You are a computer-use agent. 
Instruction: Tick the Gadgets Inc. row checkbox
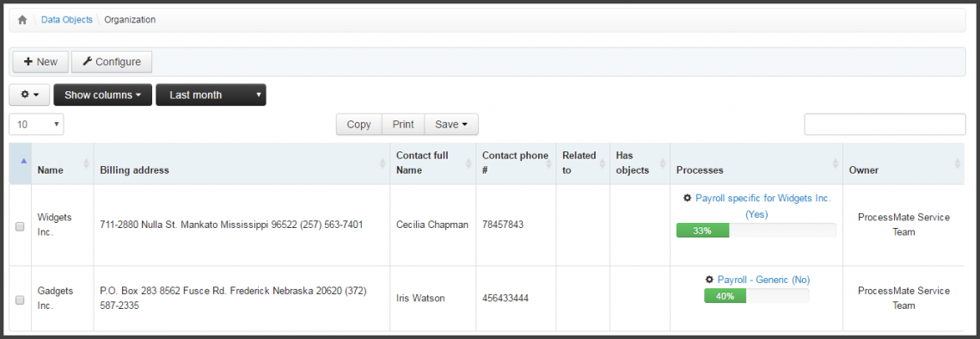tap(20, 300)
